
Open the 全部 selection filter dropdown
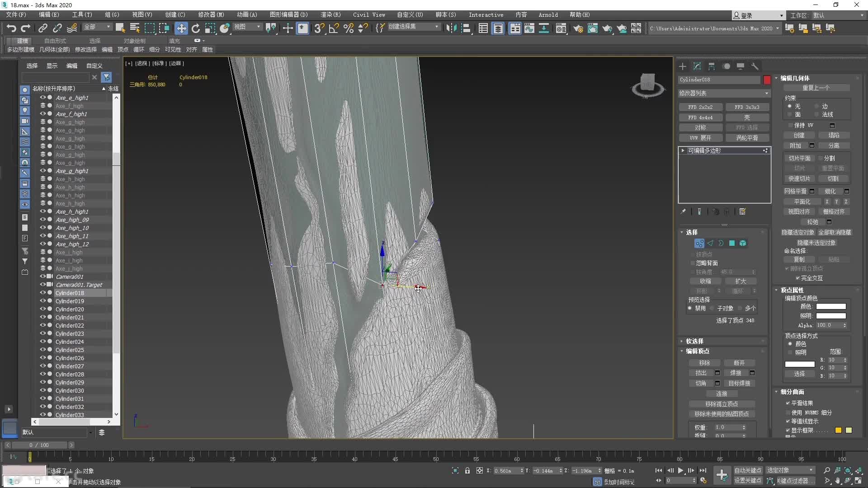point(97,27)
